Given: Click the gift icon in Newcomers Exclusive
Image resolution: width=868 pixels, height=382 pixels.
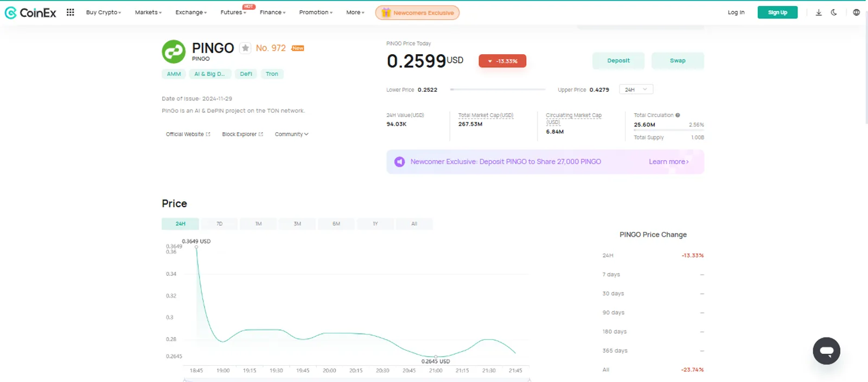Looking at the screenshot, I should pyautogui.click(x=386, y=12).
